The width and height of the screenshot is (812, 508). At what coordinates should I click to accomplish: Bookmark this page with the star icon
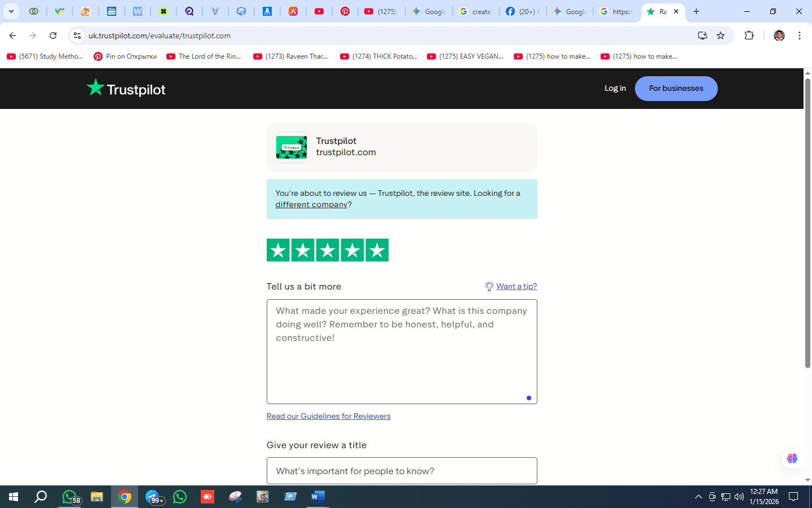[721, 36]
